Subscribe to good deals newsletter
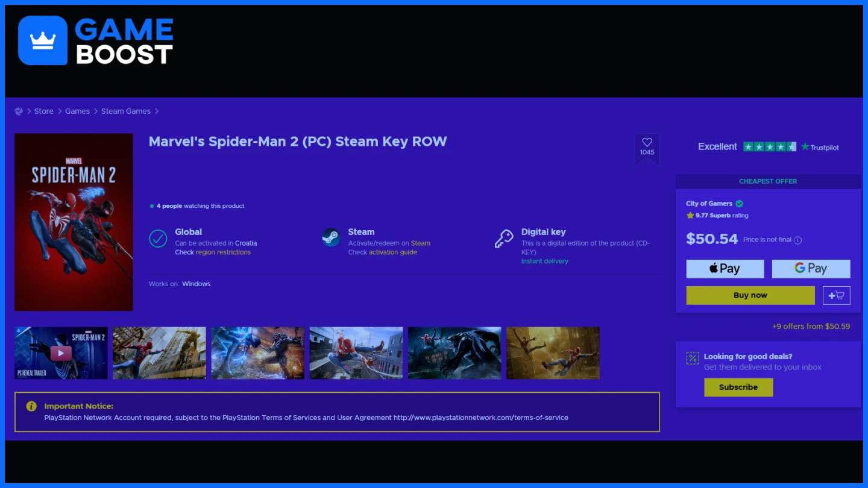This screenshot has height=488, width=868. tap(738, 387)
